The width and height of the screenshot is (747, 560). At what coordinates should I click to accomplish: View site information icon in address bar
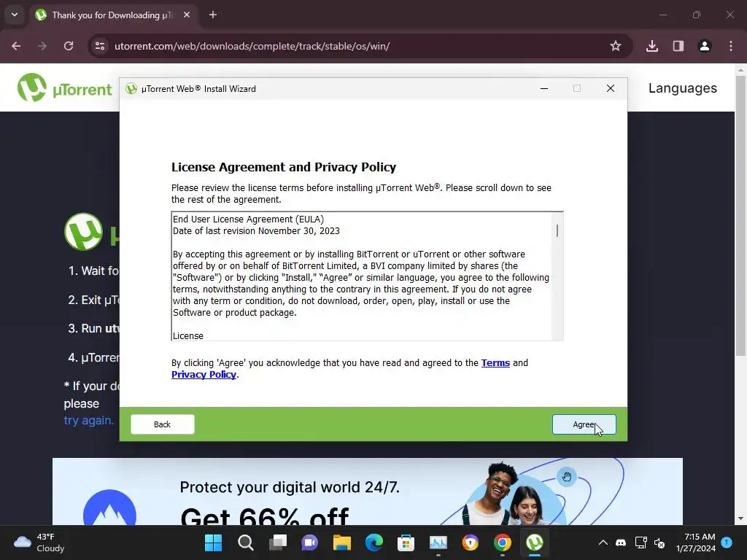point(100,46)
